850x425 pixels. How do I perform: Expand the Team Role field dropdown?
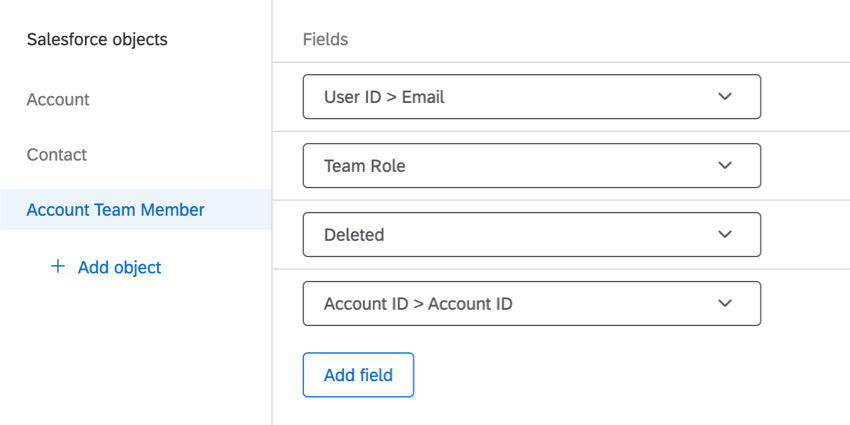[x=532, y=165]
